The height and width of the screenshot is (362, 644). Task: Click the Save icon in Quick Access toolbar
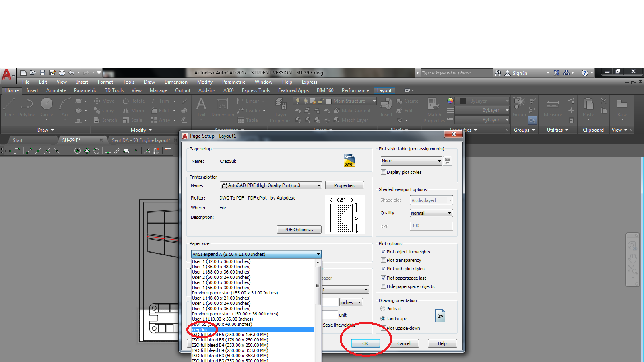click(43, 73)
